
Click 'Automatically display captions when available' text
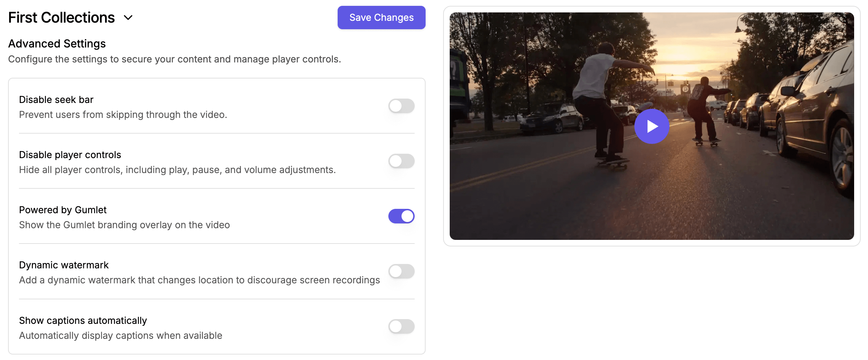(x=120, y=336)
